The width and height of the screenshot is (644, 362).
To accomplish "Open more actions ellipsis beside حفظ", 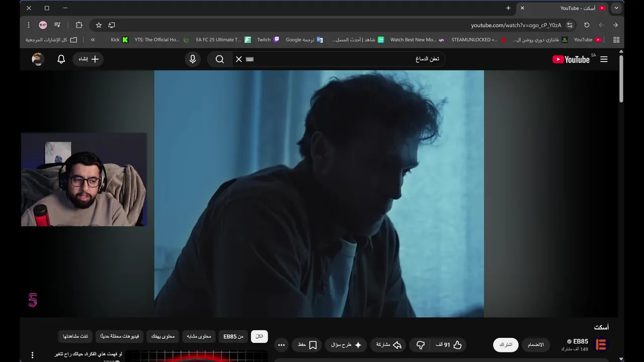I will (281, 345).
